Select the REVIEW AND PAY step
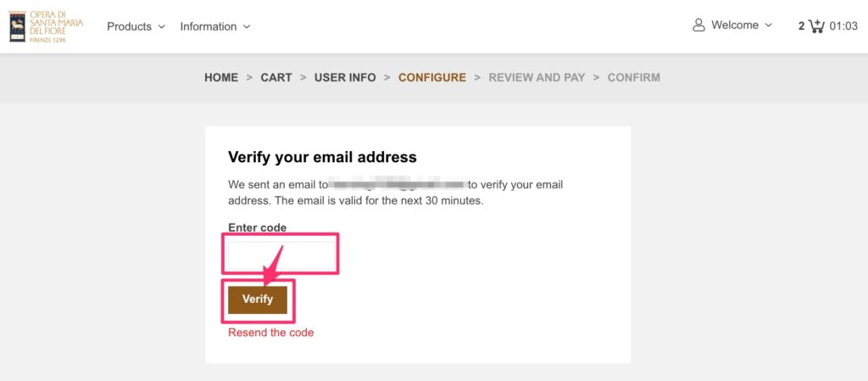 [x=537, y=77]
